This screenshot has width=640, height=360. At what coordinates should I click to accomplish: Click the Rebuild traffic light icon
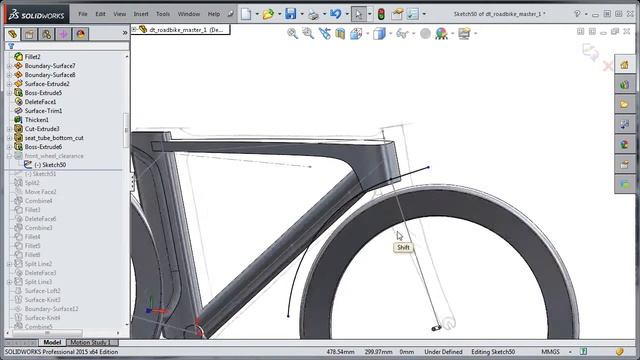pyautogui.click(x=381, y=14)
